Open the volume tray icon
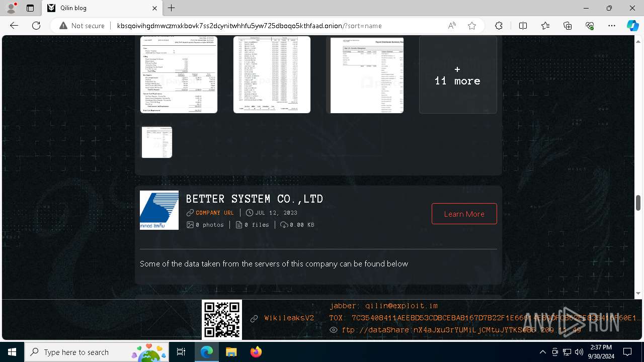 (579, 352)
